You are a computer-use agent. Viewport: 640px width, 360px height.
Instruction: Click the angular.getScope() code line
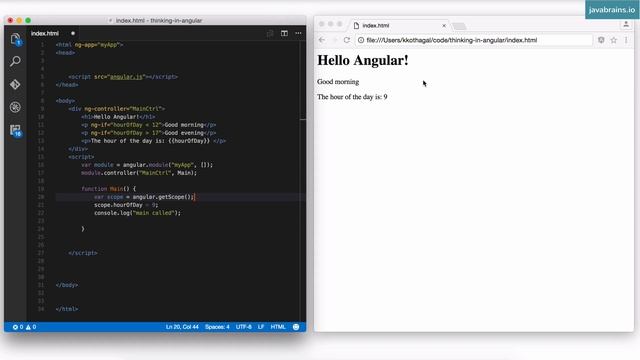(144, 197)
